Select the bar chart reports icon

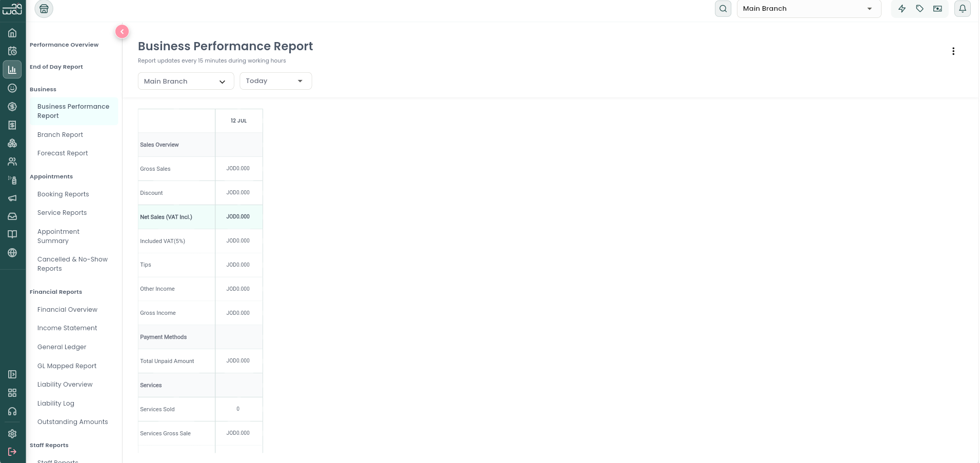(x=12, y=70)
